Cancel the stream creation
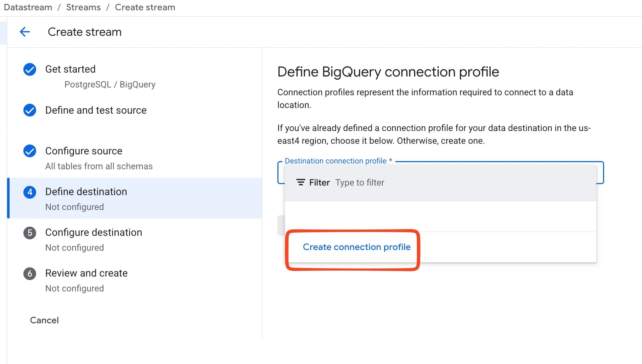642x364 pixels. (44, 320)
